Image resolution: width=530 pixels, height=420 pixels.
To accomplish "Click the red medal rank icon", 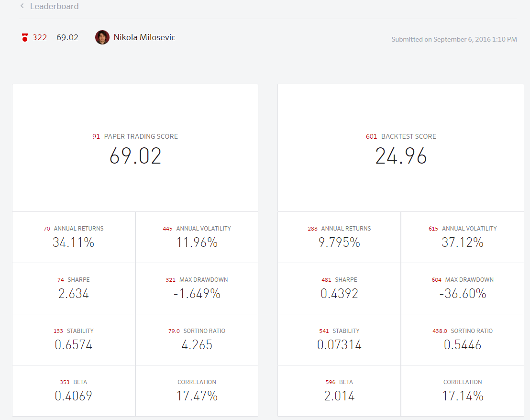I will pyautogui.click(x=25, y=37).
